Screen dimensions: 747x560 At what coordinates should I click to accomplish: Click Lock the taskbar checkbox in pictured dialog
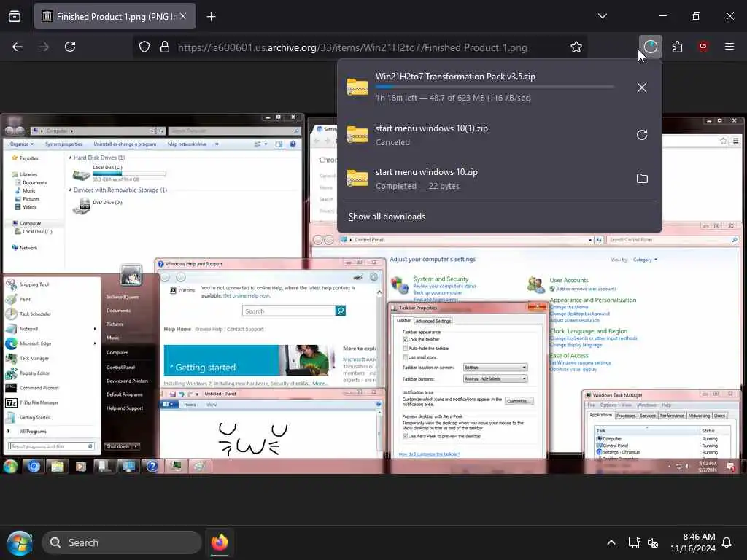[x=406, y=340]
